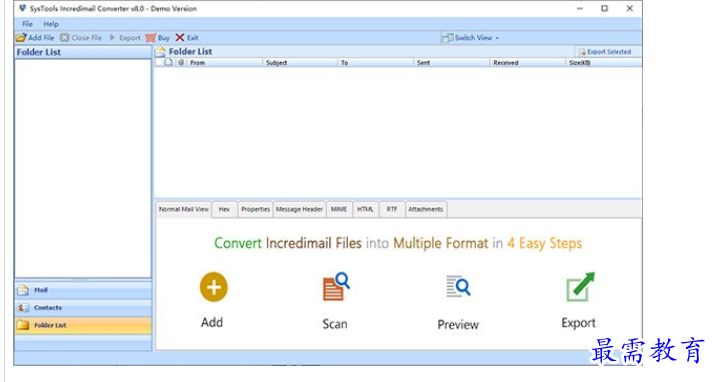This screenshot has width=713, height=382.
Task: Switch to the Normal Mail View tab
Action: coord(184,209)
